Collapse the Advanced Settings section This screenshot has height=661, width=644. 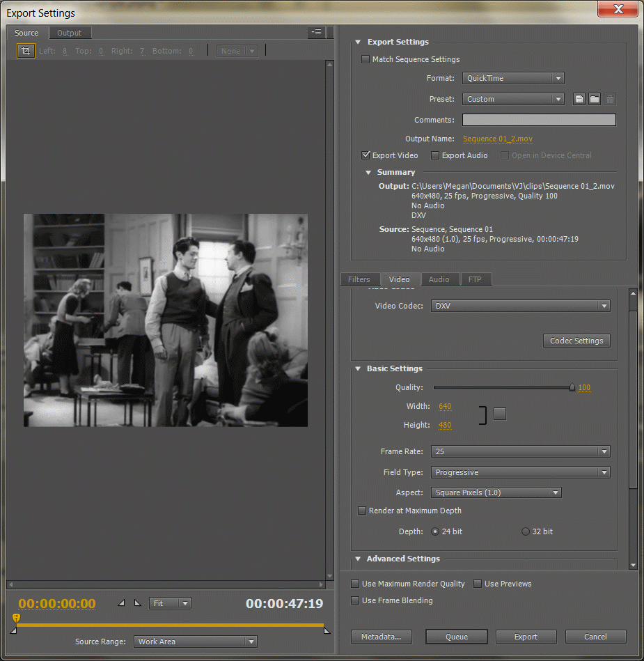pos(358,559)
